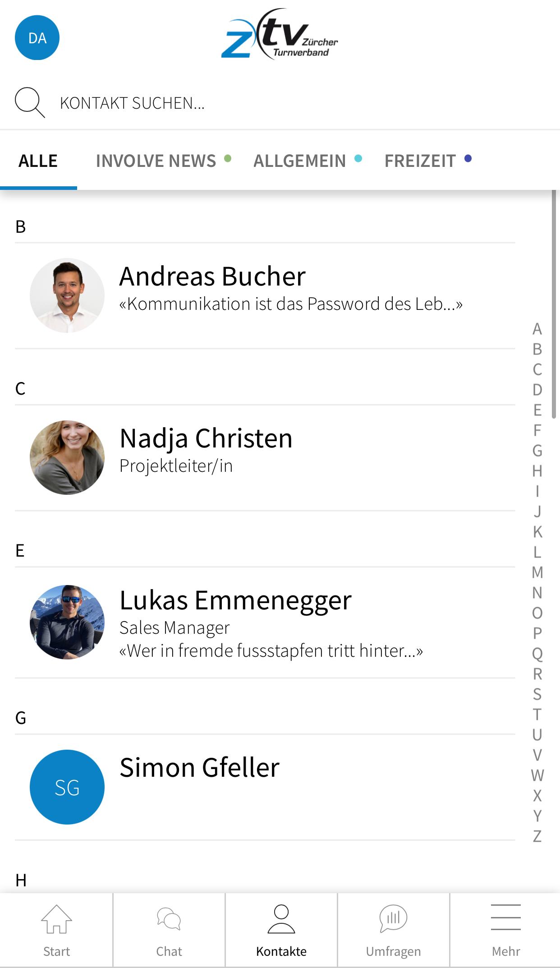This screenshot has width=560, height=968.
Task: Select the Alle tab
Action: [38, 161]
